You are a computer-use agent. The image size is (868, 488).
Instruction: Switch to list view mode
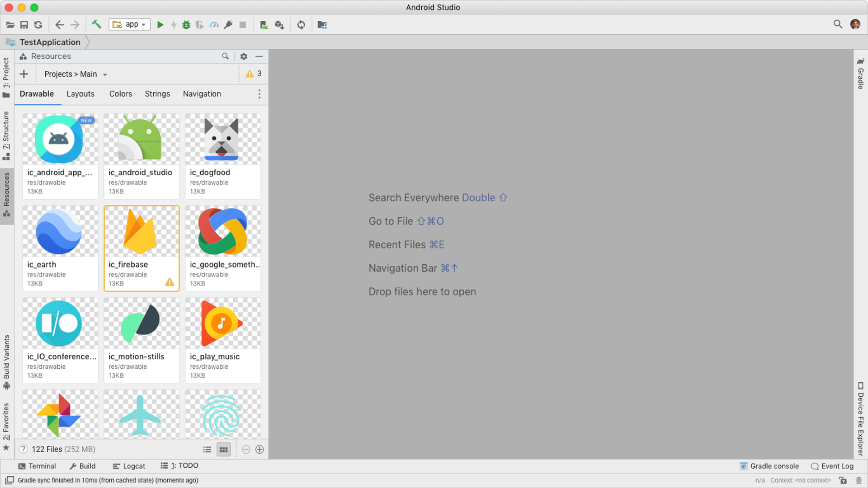(207, 449)
